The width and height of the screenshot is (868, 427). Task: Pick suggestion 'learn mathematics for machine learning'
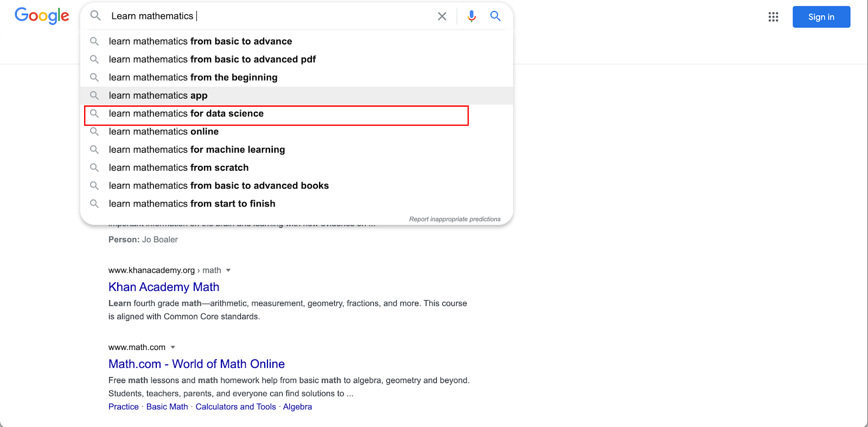coord(196,150)
